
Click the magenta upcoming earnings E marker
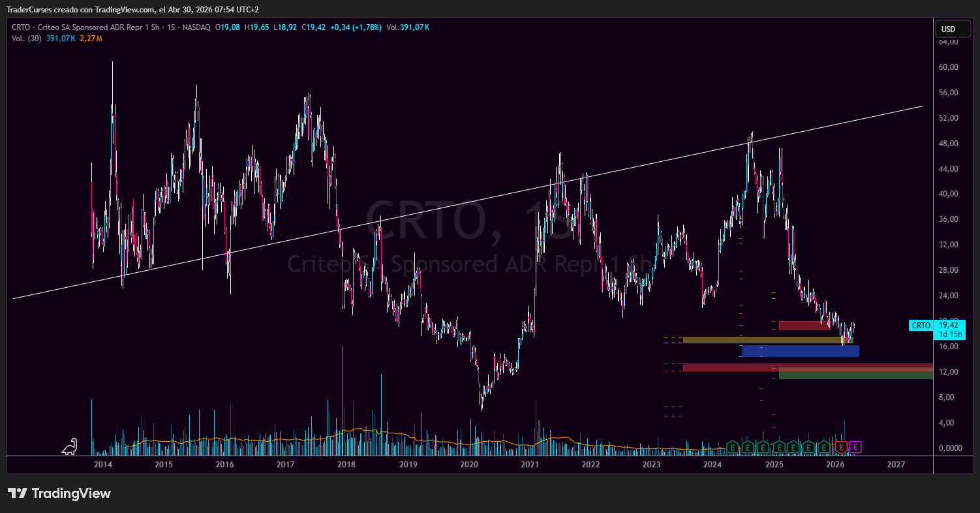point(856,447)
